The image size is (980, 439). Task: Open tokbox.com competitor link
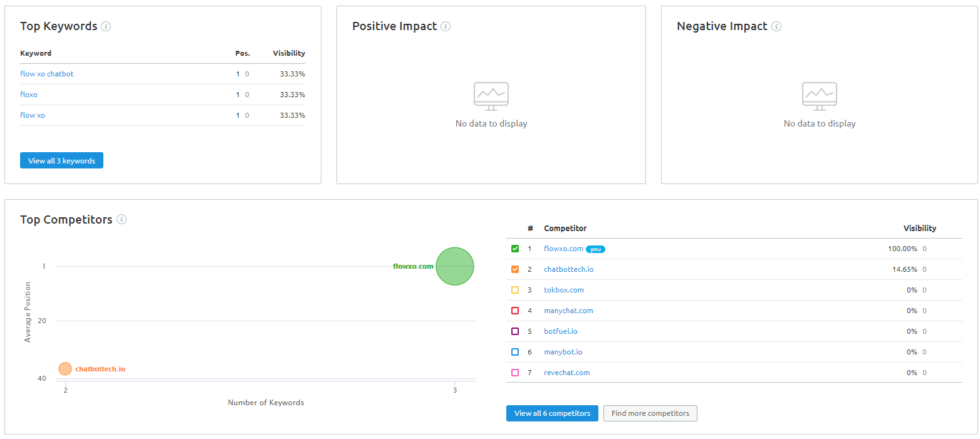564,290
